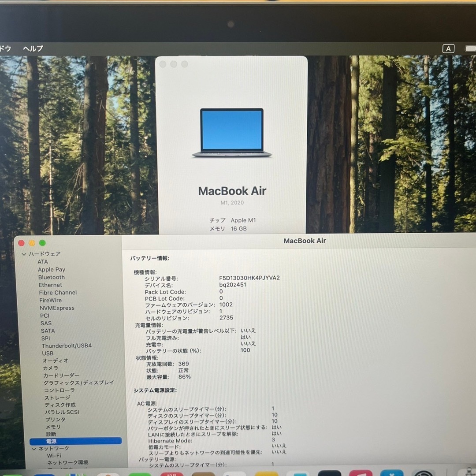Image resolution: width=476 pixels, height=476 pixels.
Task: Click the highlighted 電源 sidebar item
Action: point(76,441)
